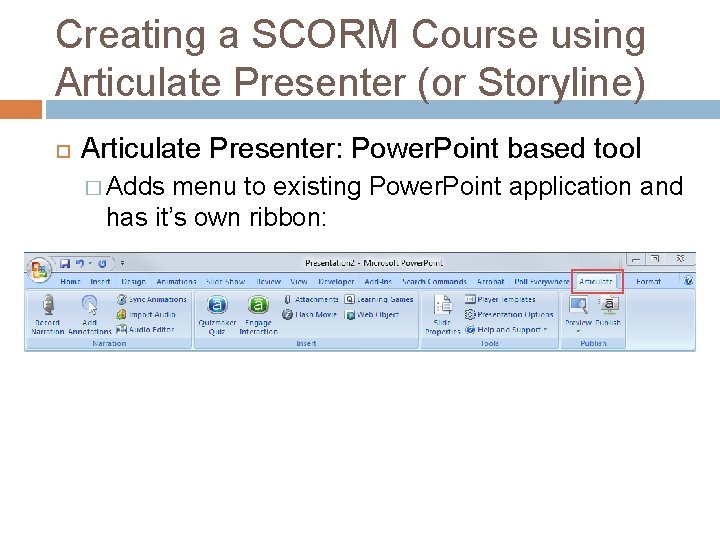Open the Review tab
The width and height of the screenshot is (720, 540).
[x=269, y=281]
